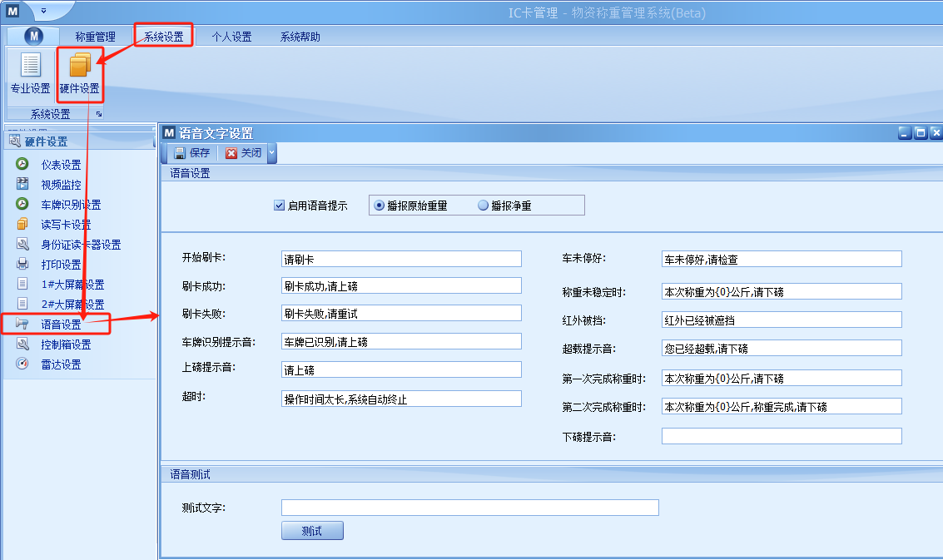Click the 红外被挡 input field

782,320
